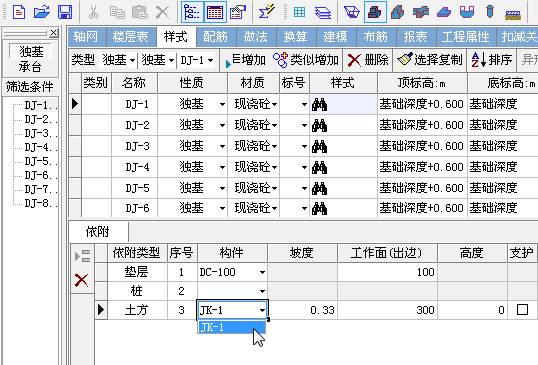
Task: Click the 换算 tab
Action: [x=296, y=37]
